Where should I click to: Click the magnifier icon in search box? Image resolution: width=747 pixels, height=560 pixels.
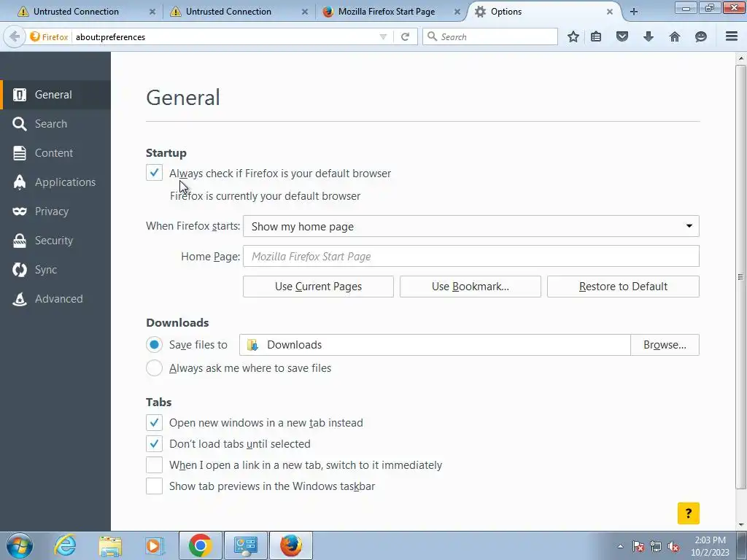pos(432,36)
